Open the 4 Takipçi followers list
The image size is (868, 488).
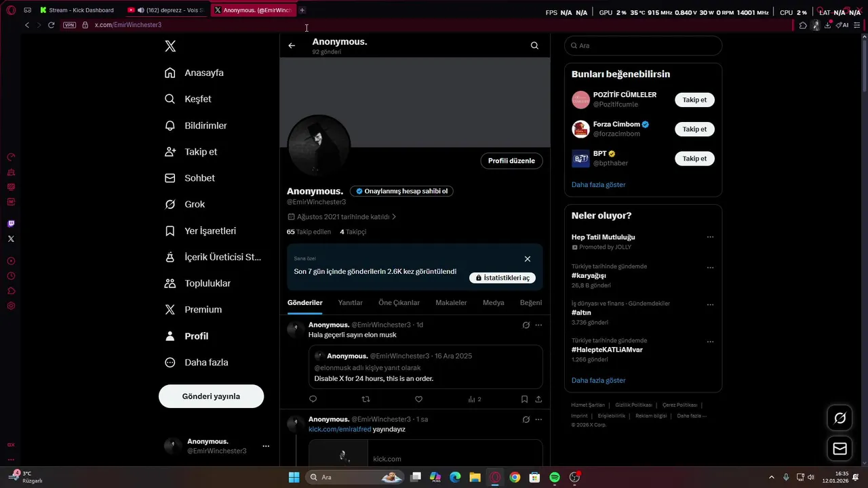pos(353,232)
